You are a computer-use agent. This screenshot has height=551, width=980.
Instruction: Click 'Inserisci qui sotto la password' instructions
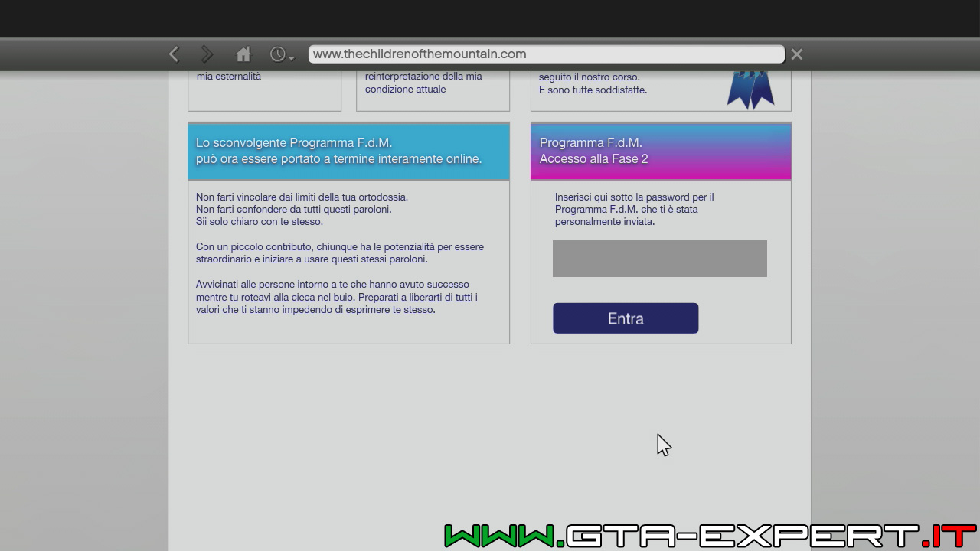[635, 209]
